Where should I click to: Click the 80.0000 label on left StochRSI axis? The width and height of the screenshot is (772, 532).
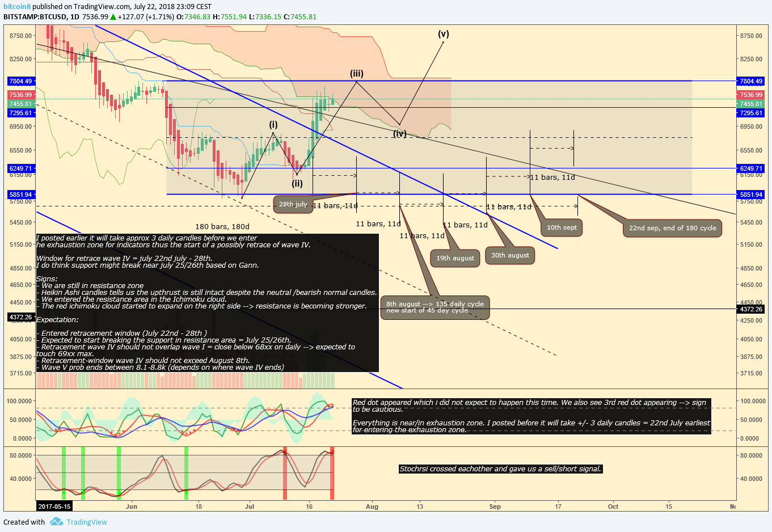tap(21, 455)
